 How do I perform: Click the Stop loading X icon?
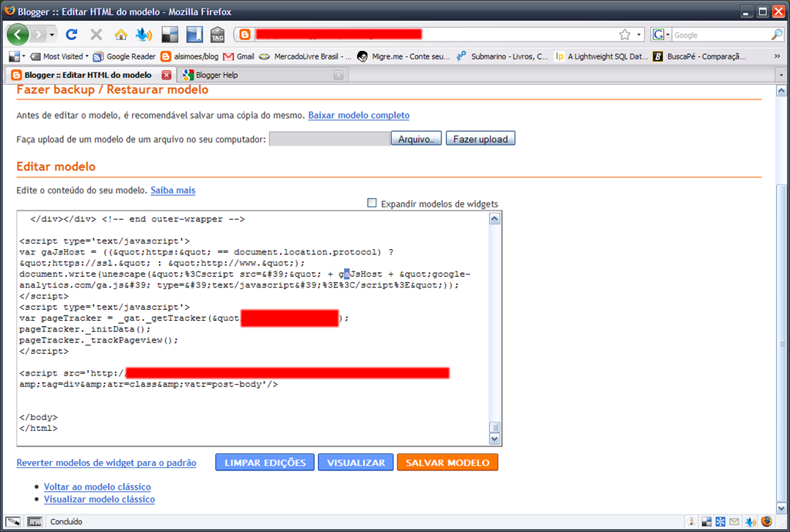(96, 34)
